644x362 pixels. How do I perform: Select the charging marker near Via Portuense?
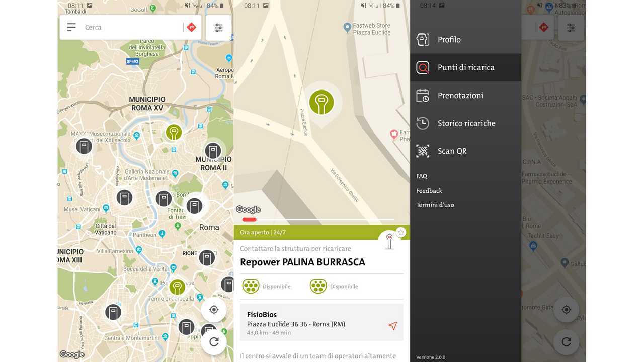(113, 312)
